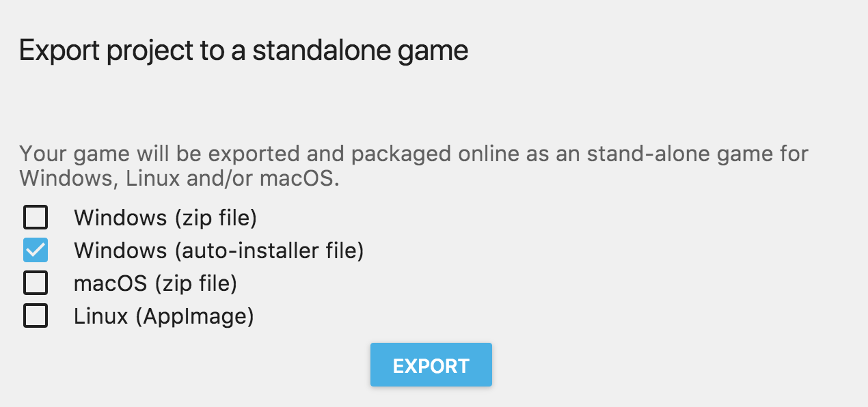Tick the macOS (zip file) checkbox

[x=36, y=283]
